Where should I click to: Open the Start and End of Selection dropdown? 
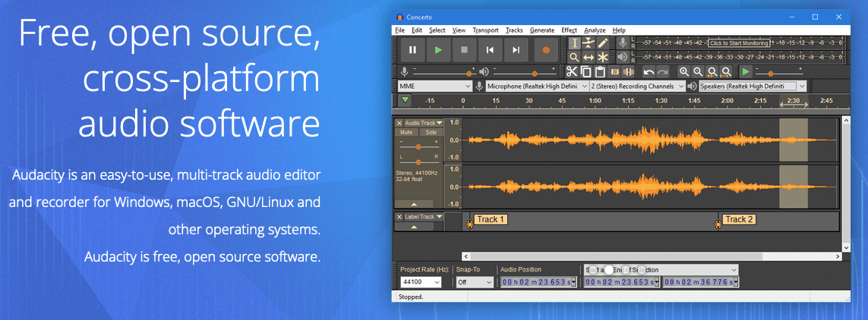point(661,270)
